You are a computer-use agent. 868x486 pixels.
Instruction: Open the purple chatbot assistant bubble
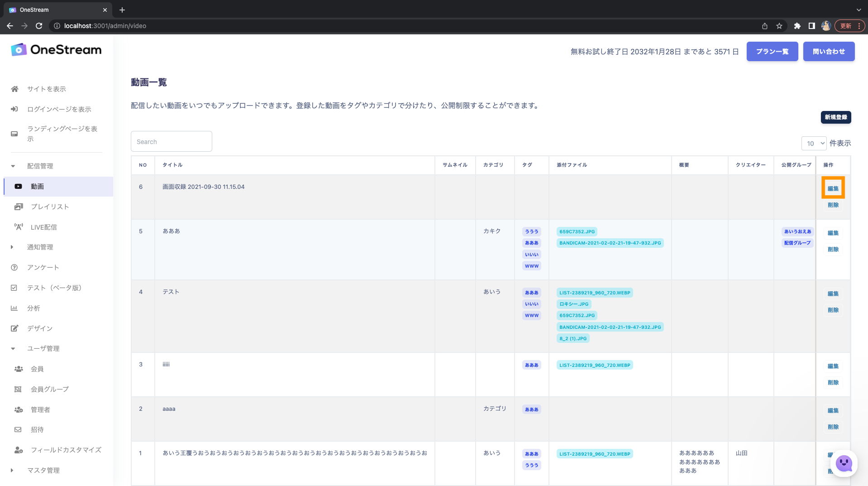pos(844,463)
